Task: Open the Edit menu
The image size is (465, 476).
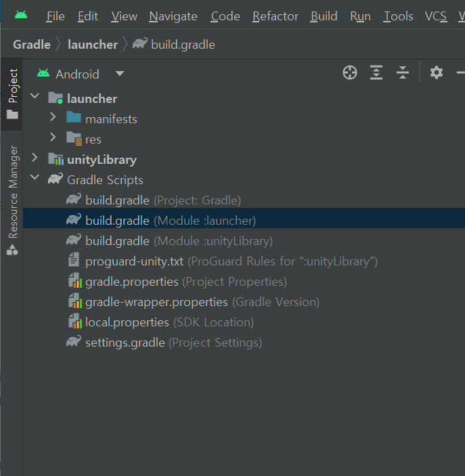Action: (x=88, y=16)
